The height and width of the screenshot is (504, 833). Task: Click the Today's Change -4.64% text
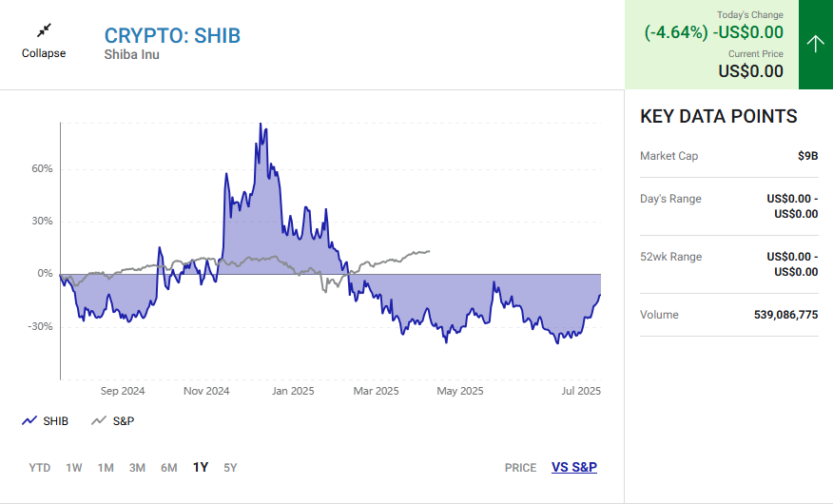713,32
